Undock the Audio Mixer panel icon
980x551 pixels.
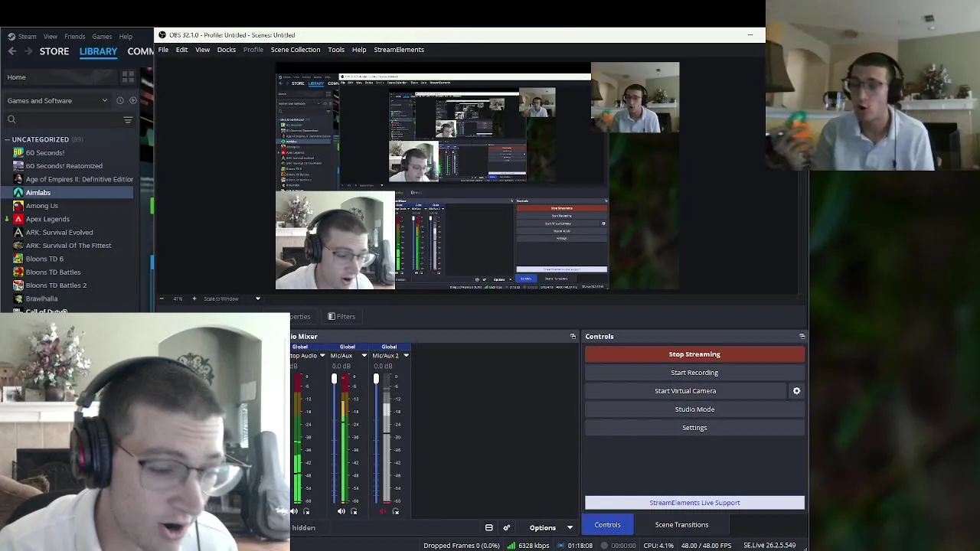tap(573, 337)
